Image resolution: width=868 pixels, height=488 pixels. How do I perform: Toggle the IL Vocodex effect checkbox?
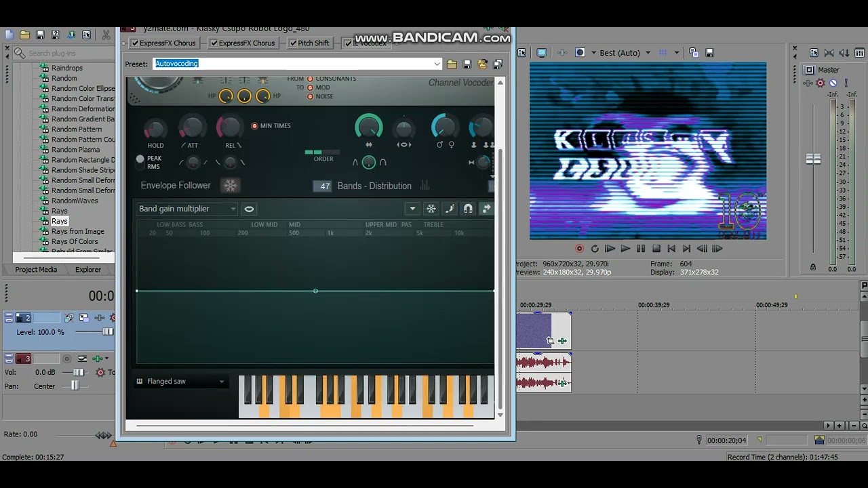348,43
